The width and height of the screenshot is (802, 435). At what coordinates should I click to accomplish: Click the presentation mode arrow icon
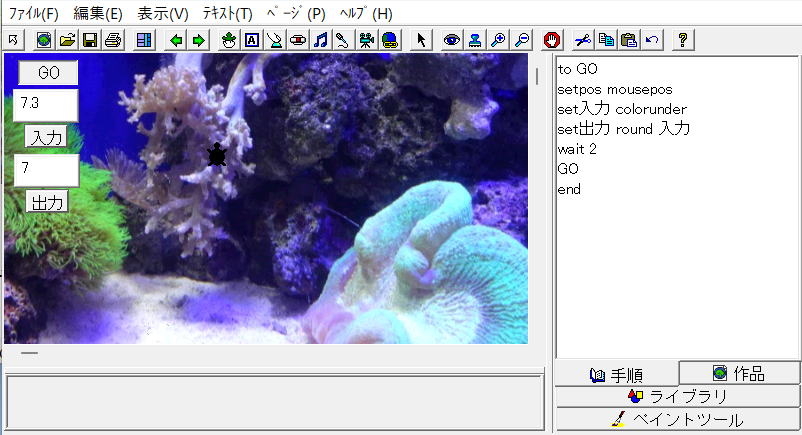coord(13,39)
